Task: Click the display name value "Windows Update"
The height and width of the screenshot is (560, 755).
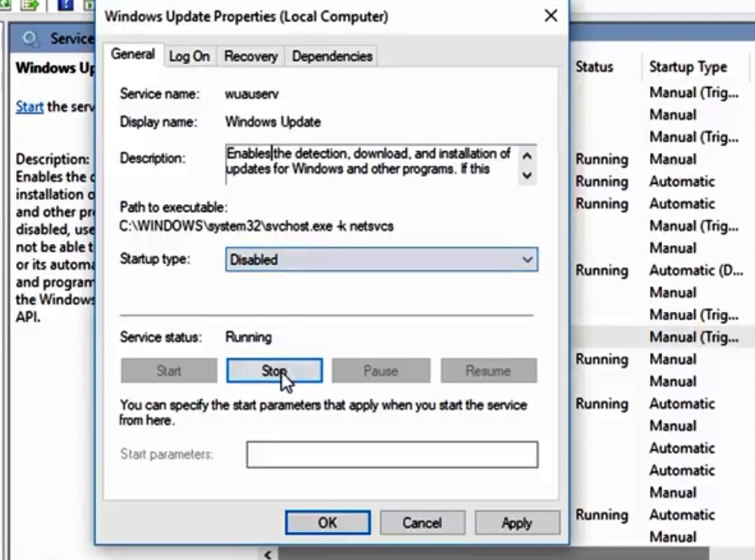Action: (273, 122)
